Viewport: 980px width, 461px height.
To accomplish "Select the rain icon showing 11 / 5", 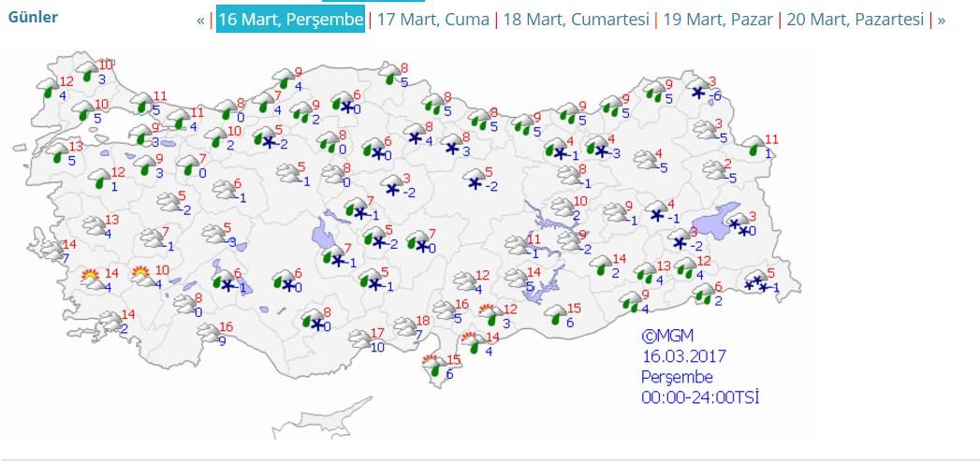I will (x=142, y=103).
